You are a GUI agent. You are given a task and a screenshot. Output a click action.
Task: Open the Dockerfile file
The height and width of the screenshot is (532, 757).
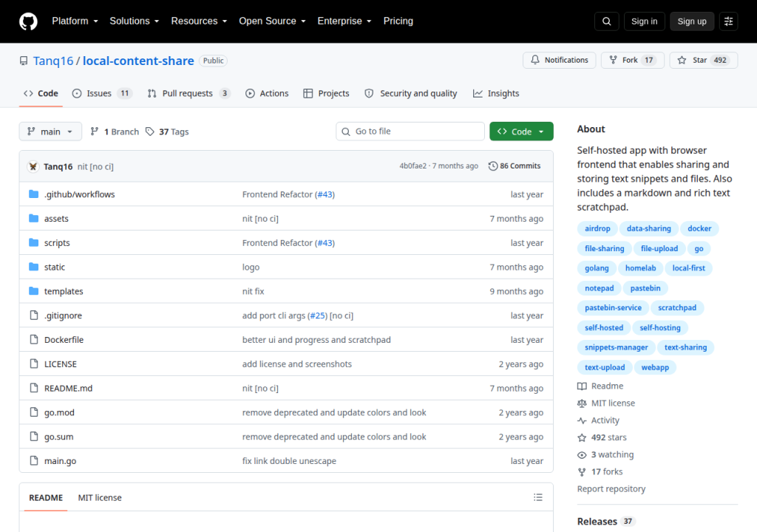[x=64, y=339]
